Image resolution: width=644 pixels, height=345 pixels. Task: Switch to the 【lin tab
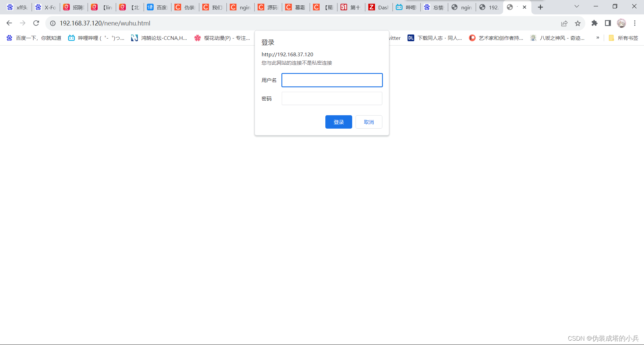click(102, 7)
